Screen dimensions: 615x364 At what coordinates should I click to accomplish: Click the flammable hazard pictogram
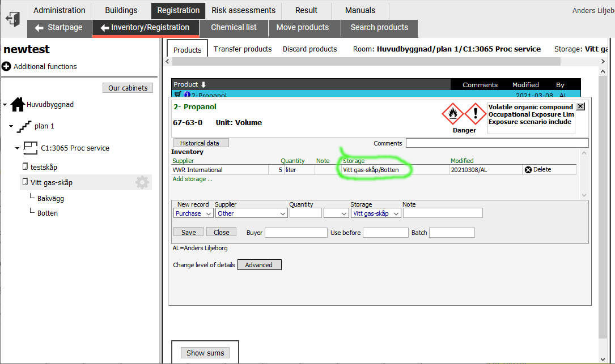453,114
